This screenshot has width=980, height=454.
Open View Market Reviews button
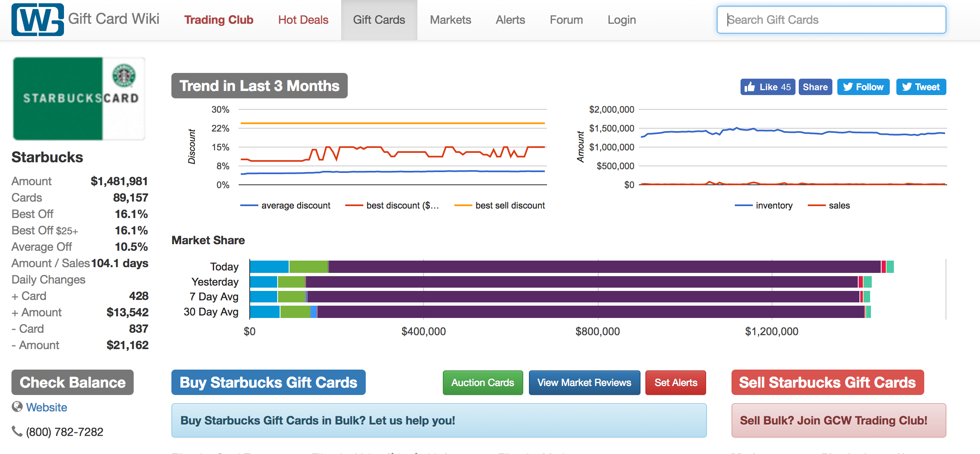point(584,383)
